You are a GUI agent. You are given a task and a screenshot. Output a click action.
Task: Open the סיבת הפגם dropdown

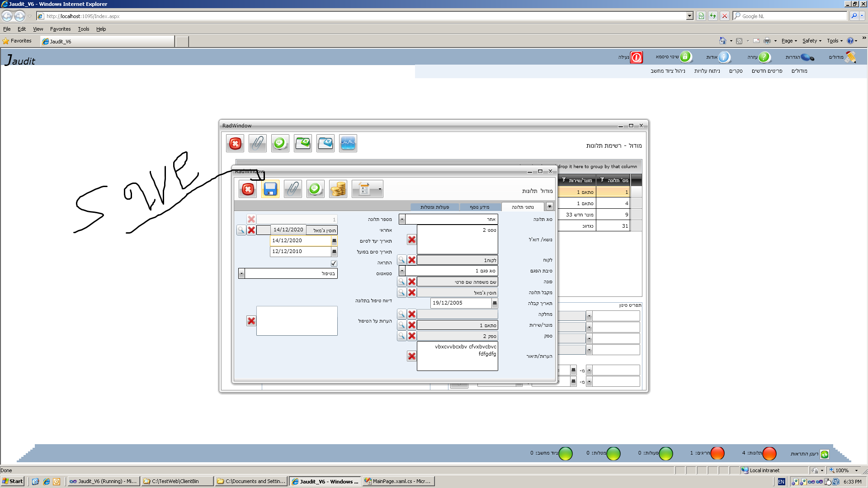click(x=402, y=271)
